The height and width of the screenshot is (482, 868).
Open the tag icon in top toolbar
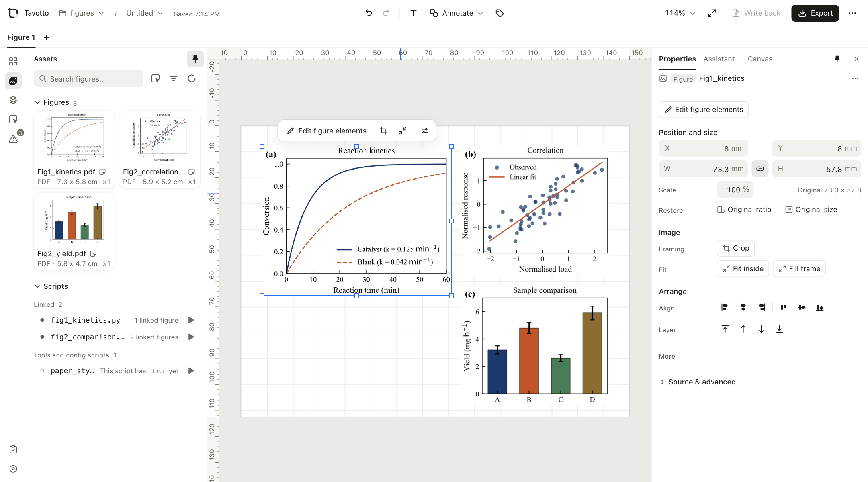(x=500, y=13)
